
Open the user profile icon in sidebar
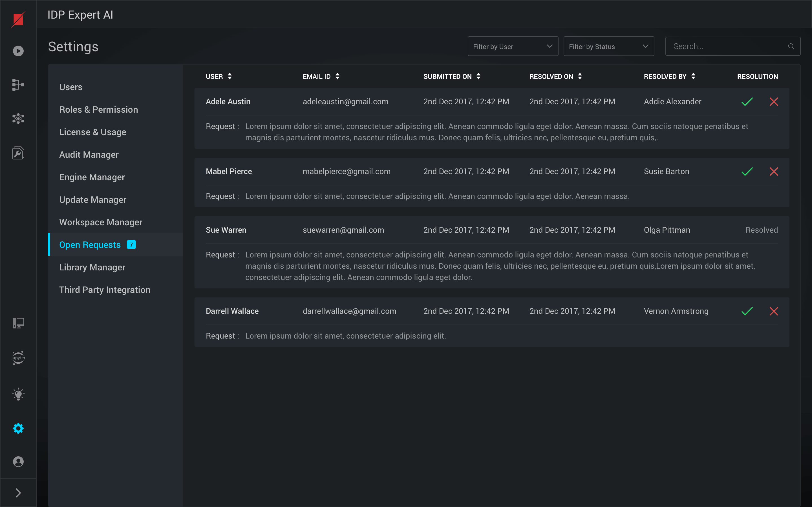coord(18,462)
